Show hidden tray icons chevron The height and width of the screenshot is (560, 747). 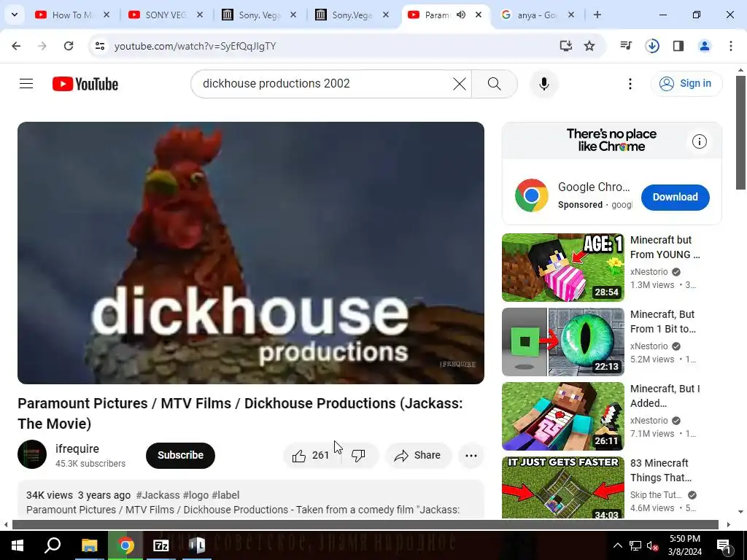pos(617,545)
